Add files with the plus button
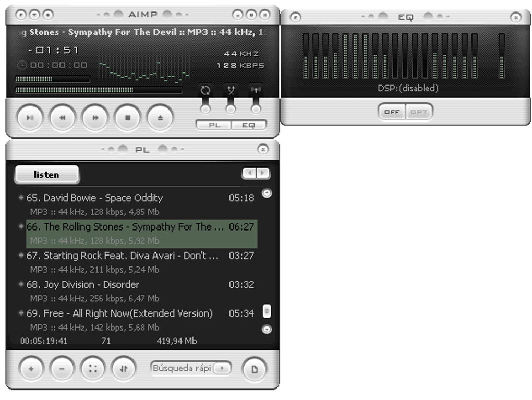 click(31, 369)
